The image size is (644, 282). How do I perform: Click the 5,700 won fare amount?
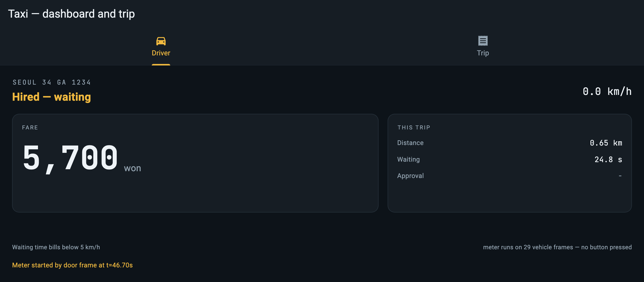click(x=82, y=159)
